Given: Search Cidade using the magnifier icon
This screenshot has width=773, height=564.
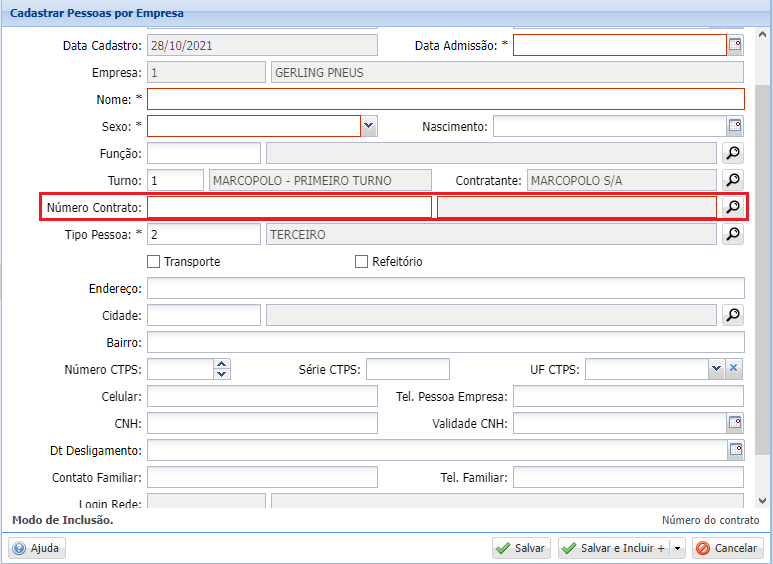Looking at the screenshot, I should coord(733,315).
